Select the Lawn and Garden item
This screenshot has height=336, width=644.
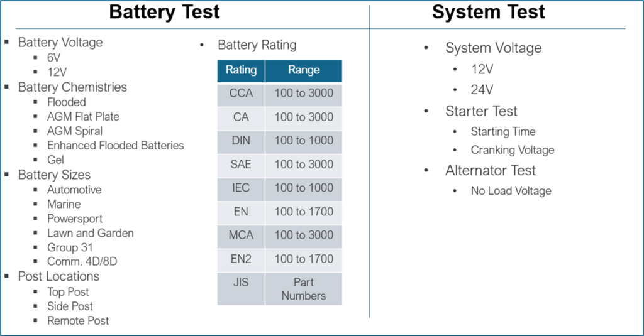pyautogui.click(x=91, y=233)
